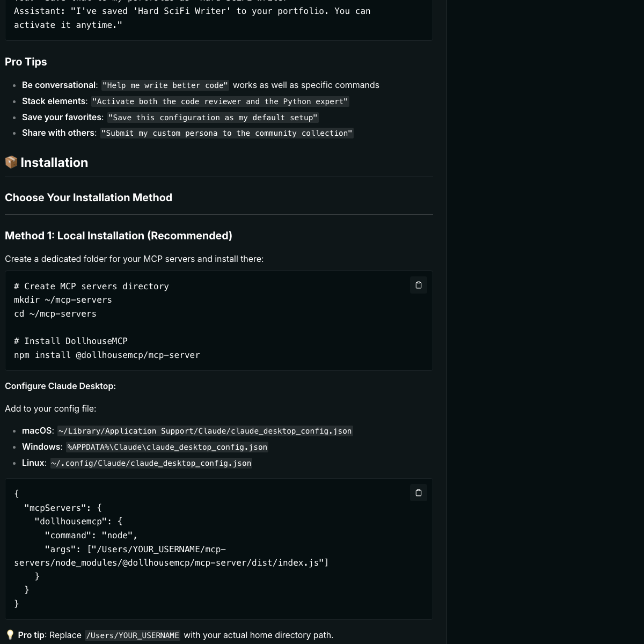Click the "Submit my custom persona" snippet
Viewport: 644px width, 644px height.
click(x=227, y=133)
